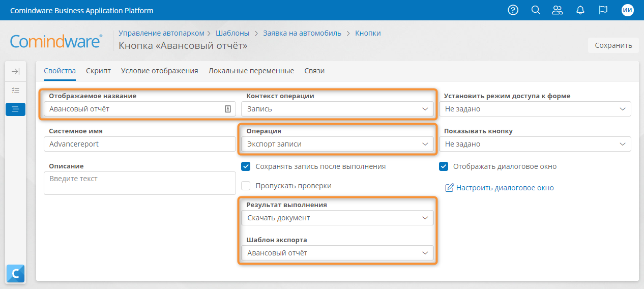Click the edit pencil icon near dialog settings

[449, 188]
